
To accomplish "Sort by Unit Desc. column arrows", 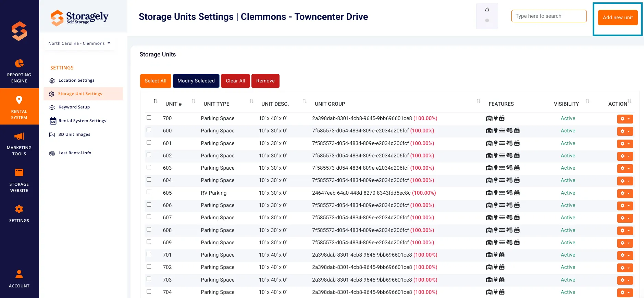I will pos(305,101).
